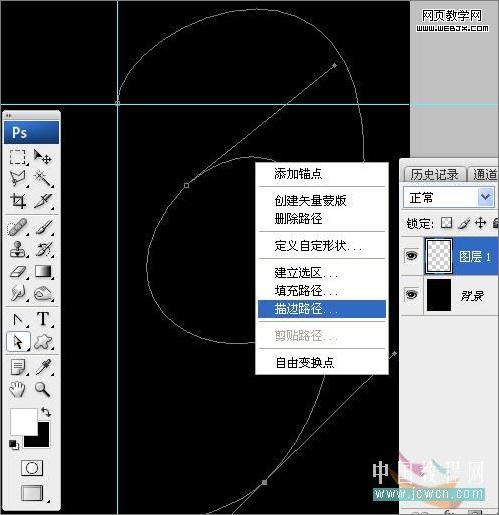This screenshot has height=515, width=499.
Task: Choose 删除路径 from context menu
Action: (322, 219)
